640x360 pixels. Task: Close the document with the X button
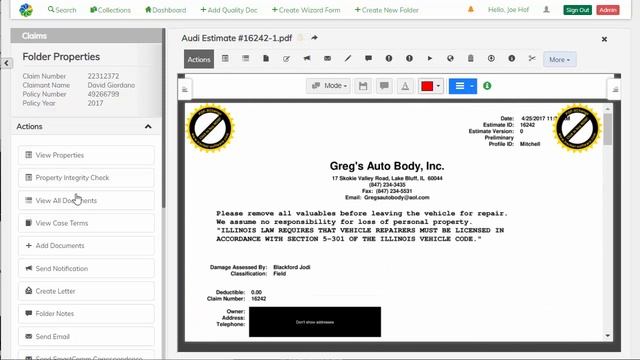pyautogui.click(x=604, y=39)
